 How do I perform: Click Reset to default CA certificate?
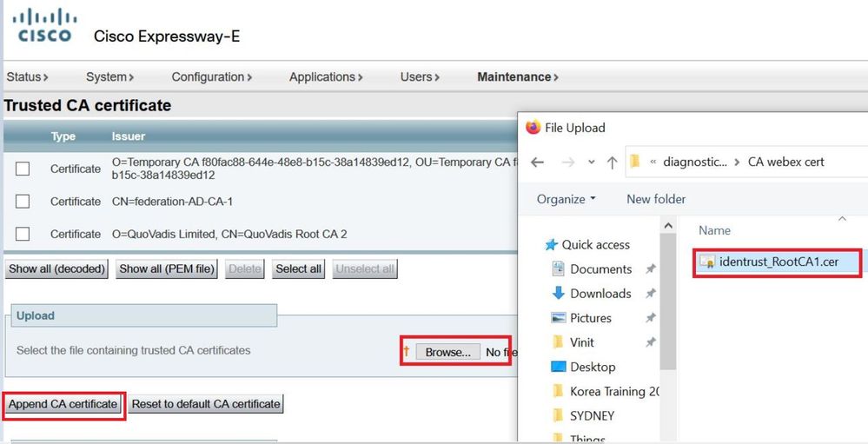(x=206, y=404)
